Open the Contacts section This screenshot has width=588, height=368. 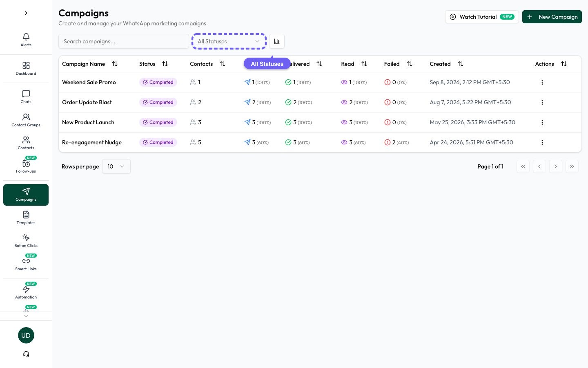pyautogui.click(x=26, y=143)
